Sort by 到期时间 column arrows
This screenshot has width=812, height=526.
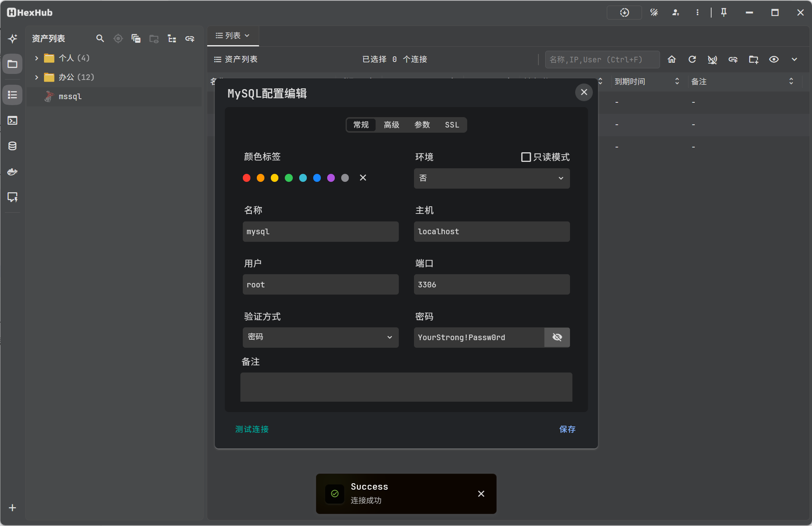[677, 82]
